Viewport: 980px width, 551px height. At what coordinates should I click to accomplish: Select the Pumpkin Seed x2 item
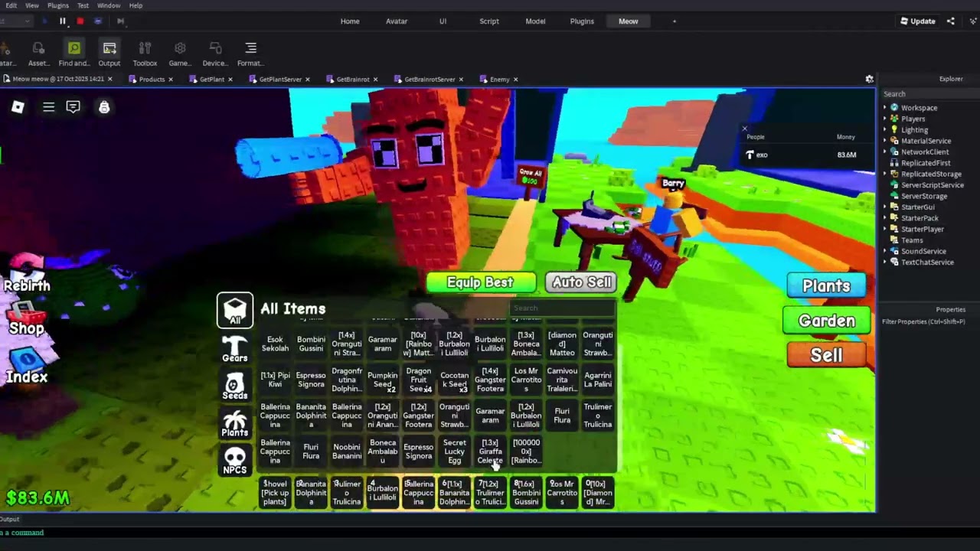[x=382, y=380]
